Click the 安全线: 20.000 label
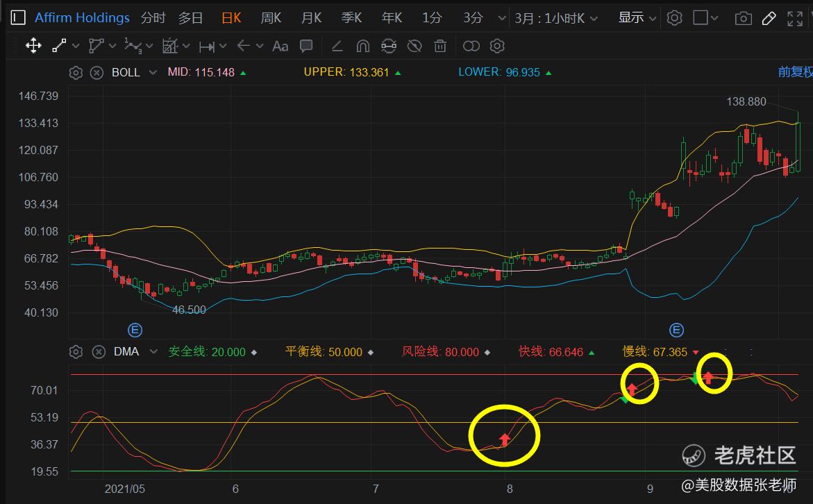The height and width of the screenshot is (504, 813). coord(207,352)
